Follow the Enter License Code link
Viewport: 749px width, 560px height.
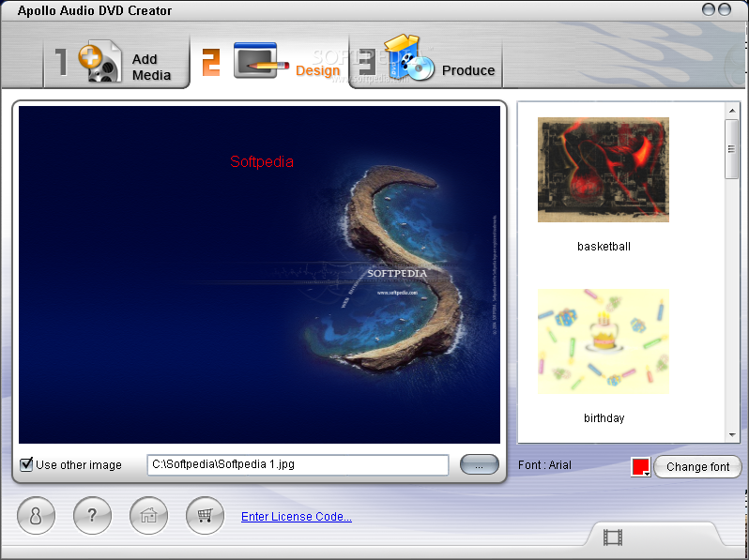tap(297, 517)
